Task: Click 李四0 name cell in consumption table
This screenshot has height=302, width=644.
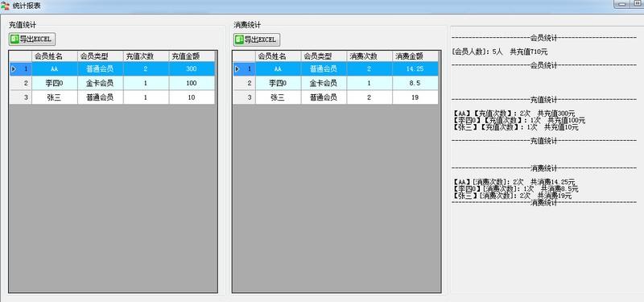Action: (x=278, y=83)
